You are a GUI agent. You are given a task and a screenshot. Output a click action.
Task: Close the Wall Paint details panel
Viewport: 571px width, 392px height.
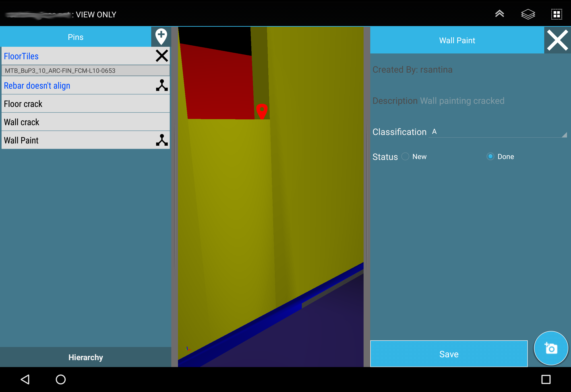pos(557,40)
